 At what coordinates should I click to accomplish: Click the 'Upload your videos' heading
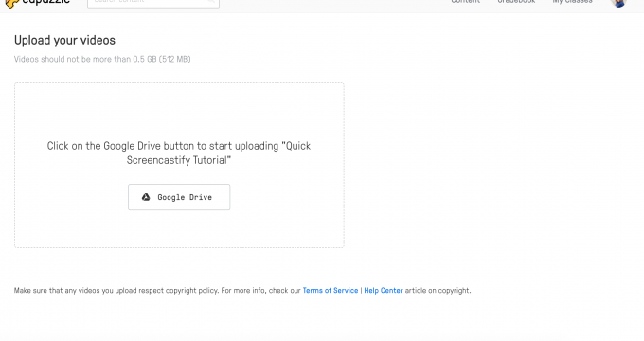[64, 41]
